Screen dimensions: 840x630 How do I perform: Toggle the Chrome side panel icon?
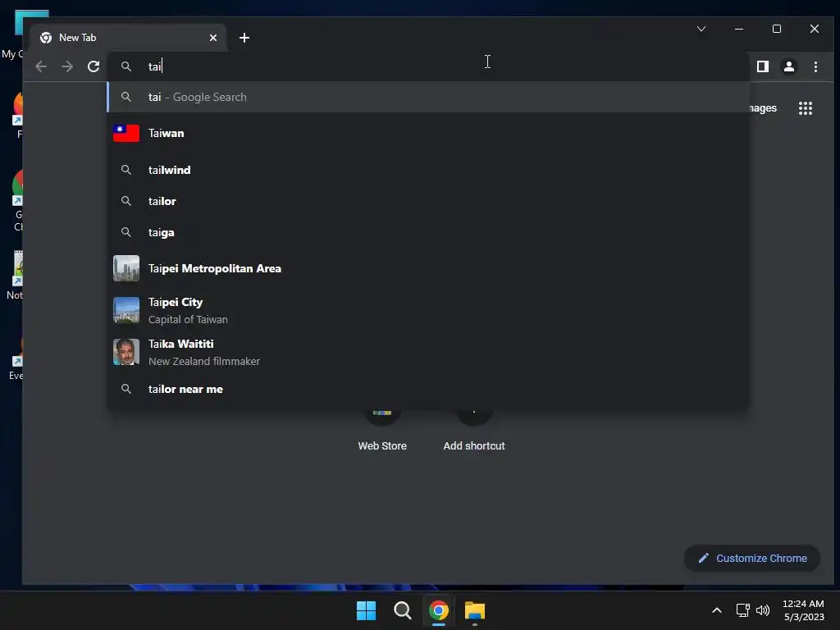coord(762,66)
